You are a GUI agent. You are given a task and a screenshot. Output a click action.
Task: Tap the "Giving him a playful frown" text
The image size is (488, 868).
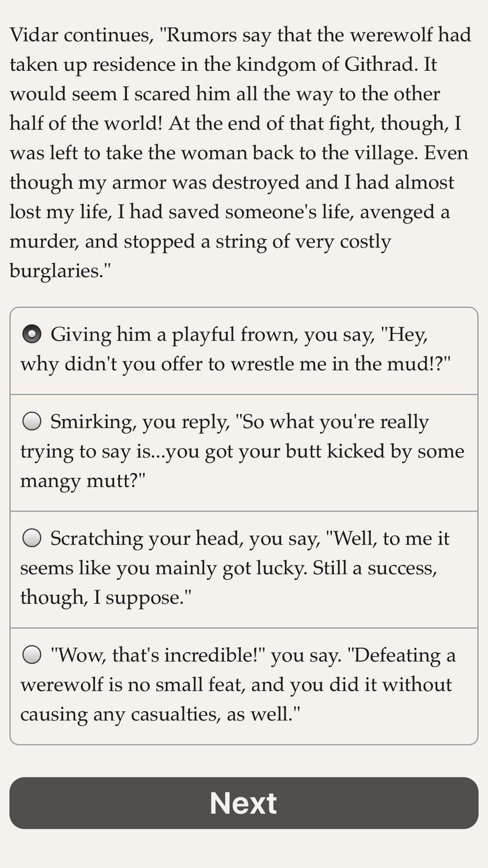pos(239,334)
